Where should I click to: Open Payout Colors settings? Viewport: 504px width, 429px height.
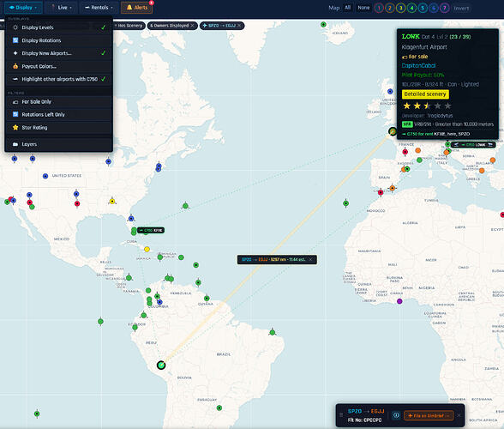[x=59, y=66]
